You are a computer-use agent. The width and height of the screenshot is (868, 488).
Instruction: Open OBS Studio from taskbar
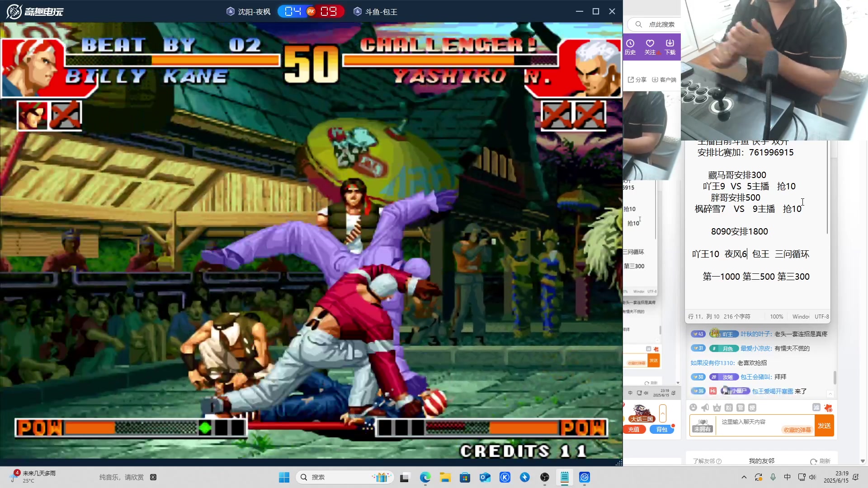coord(545,477)
